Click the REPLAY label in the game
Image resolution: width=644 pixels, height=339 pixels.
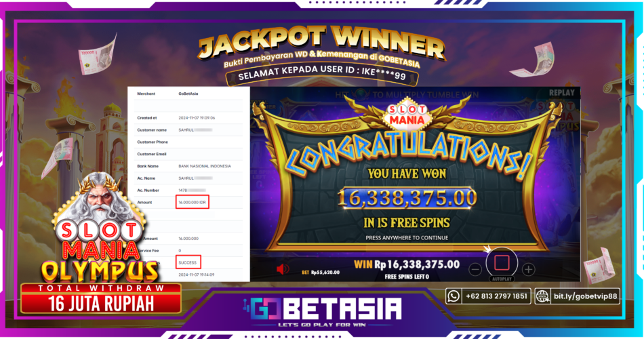pyautogui.click(x=562, y=93)
